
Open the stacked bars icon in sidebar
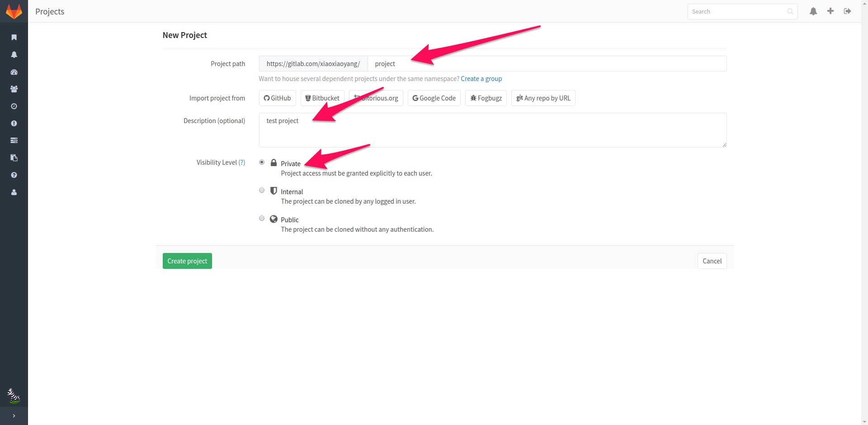tap(14, 140)
